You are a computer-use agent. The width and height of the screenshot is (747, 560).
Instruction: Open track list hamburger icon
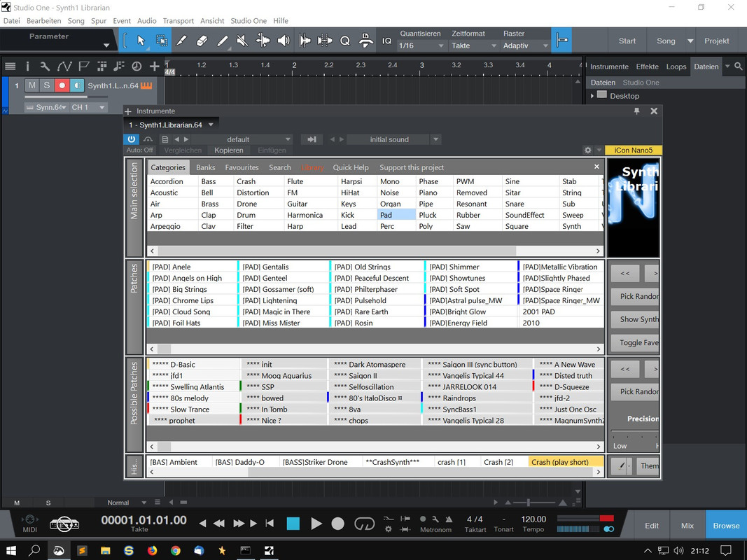pos(10,66)
